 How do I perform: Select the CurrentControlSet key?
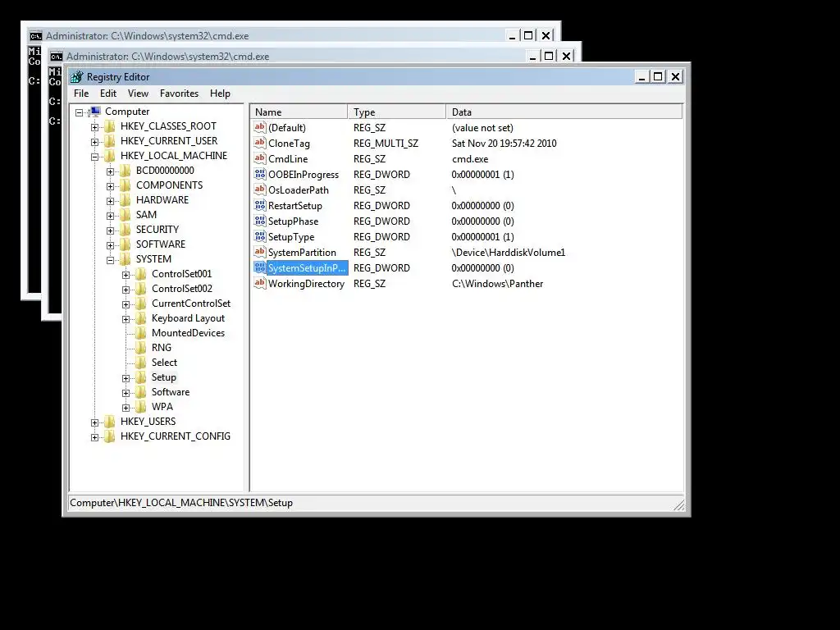190,304
